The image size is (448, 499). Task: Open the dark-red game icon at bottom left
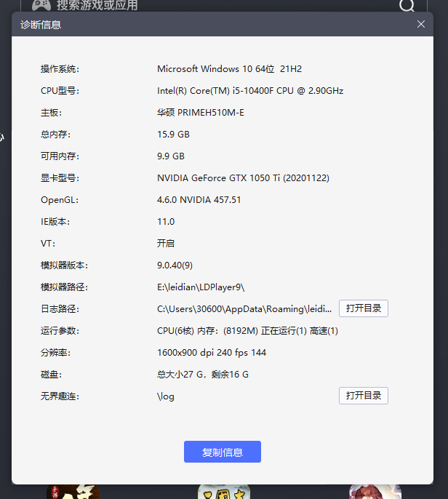(x=73, y=492)
